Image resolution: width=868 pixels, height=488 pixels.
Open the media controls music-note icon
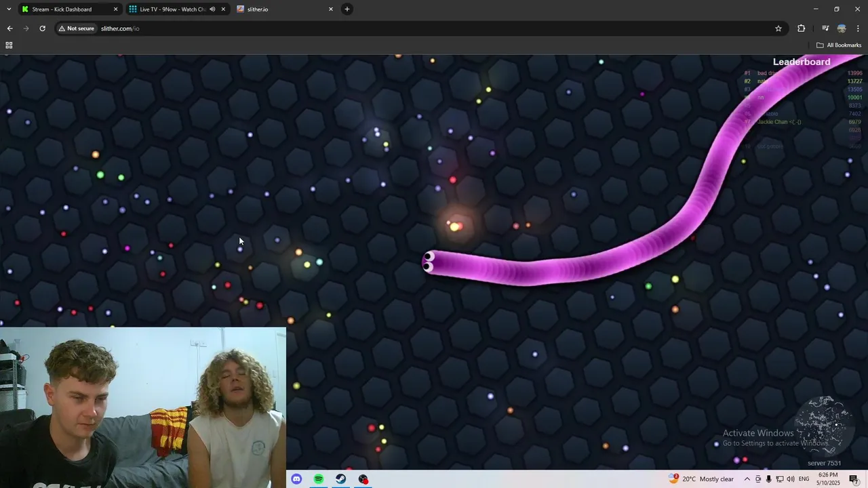pyautogui.click(x=825, y=28)
